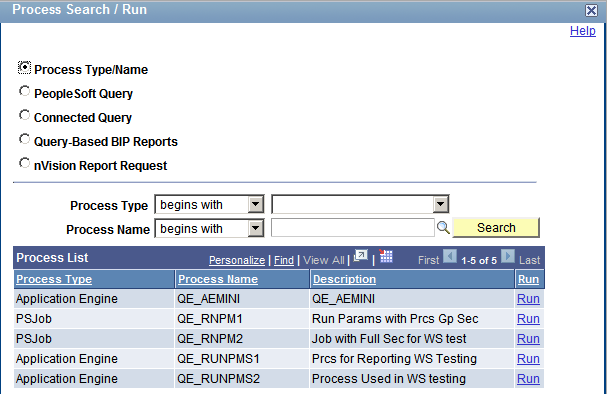
Task: Select the QE_RUNPMS1 process name cell
Action: 242,359
